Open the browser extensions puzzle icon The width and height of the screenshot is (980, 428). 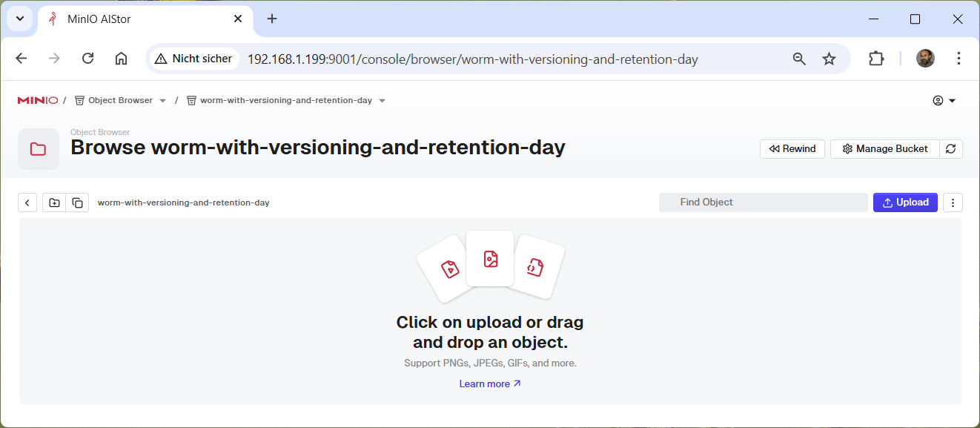(x=876, y=59)
